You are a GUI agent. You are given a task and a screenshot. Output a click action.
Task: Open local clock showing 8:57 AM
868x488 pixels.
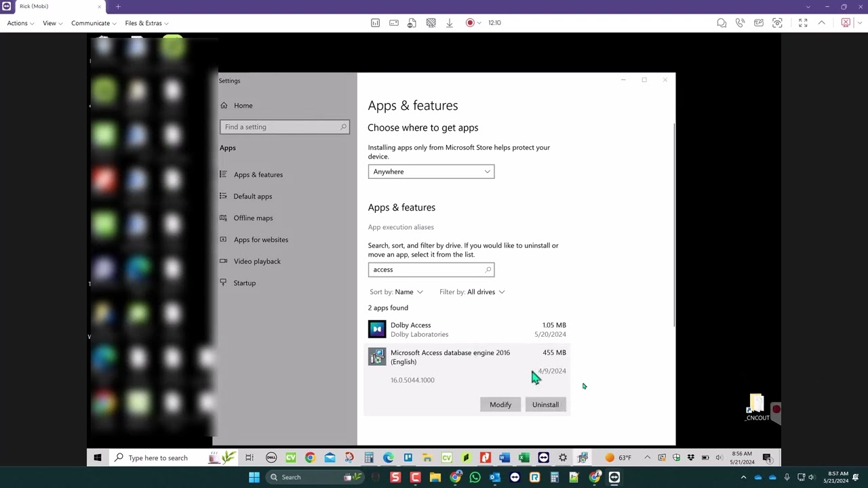coord(835,478)
